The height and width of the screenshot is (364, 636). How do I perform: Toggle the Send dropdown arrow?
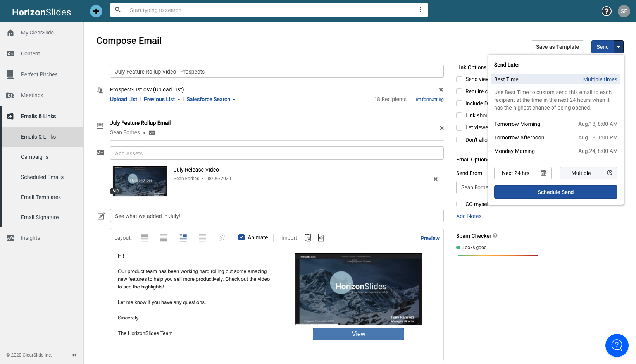pyautogui.click(x=619, y=47)
